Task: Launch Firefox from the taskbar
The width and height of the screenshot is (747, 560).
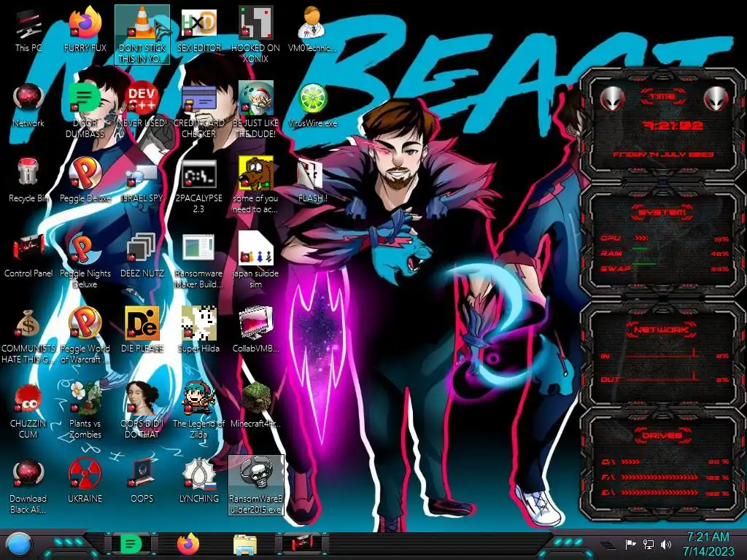Action: 188,544
